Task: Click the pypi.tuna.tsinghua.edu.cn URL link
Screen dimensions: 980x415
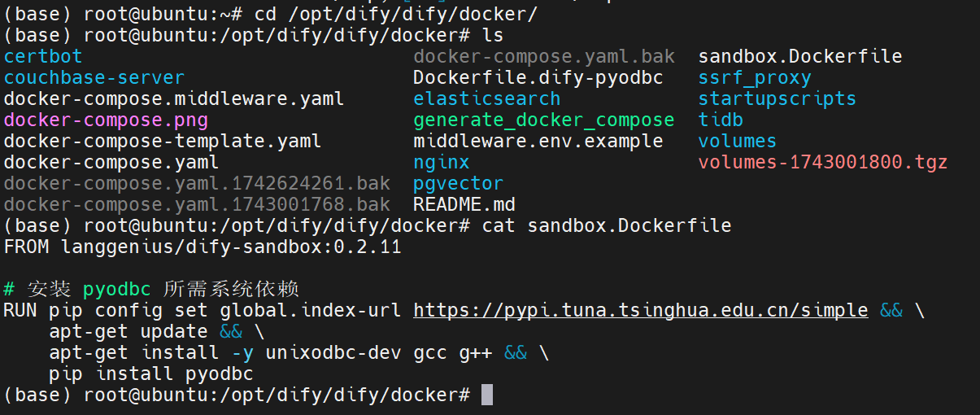Action: [641, 311]
